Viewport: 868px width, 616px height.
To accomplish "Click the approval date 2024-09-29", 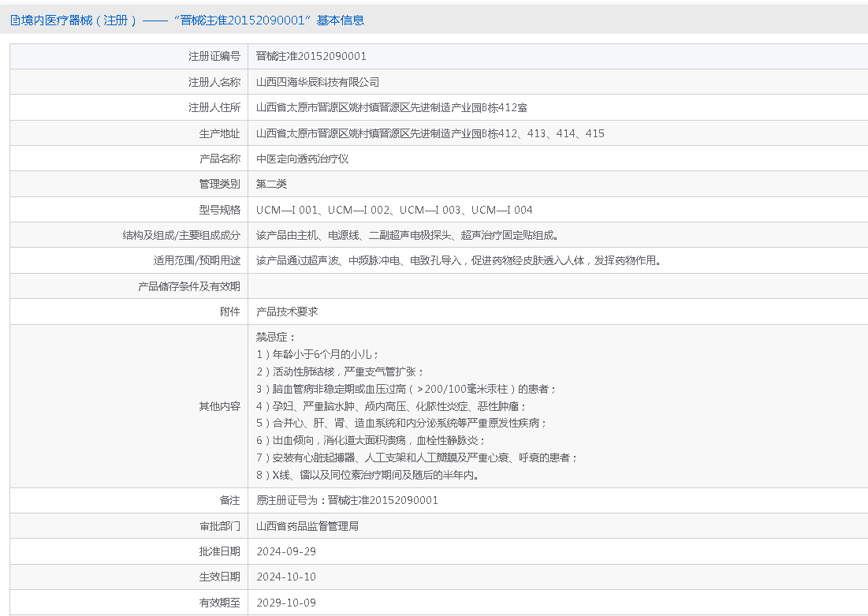I will point(286,551).
